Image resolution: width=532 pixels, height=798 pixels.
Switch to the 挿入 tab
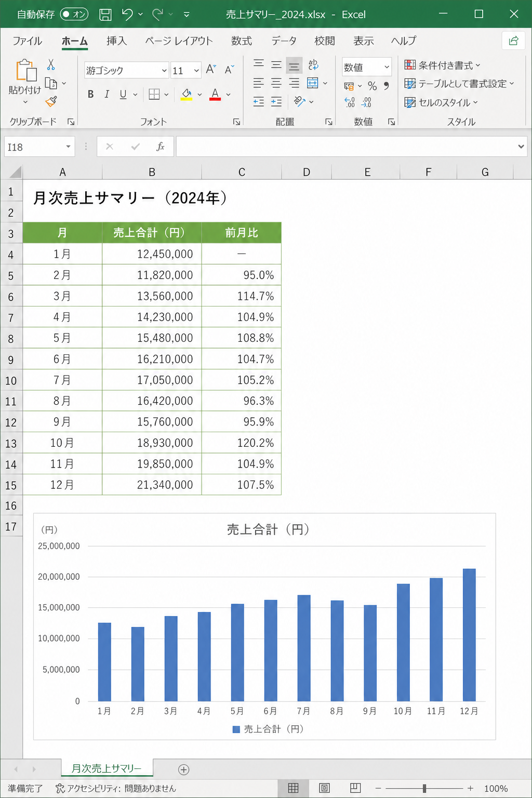(x=116, y=41)
